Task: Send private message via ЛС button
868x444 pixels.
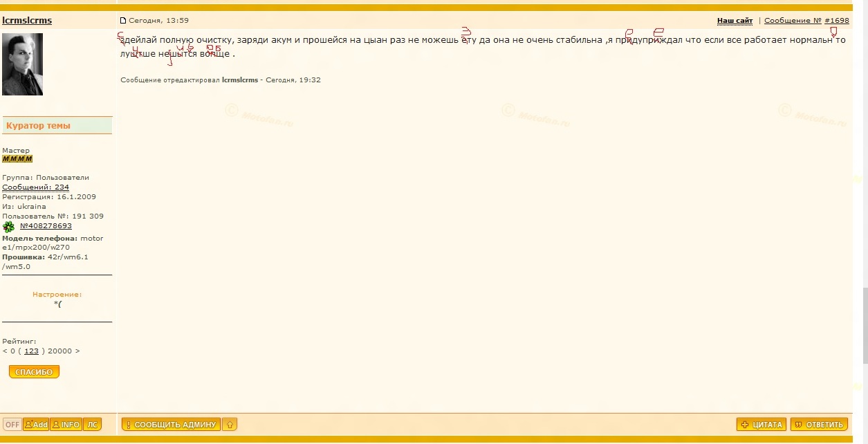Action: tap(92, 425)
